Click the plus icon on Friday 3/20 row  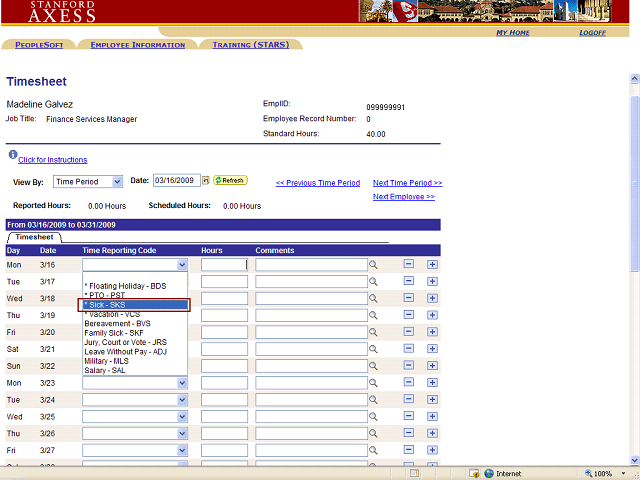coord(432,332)
